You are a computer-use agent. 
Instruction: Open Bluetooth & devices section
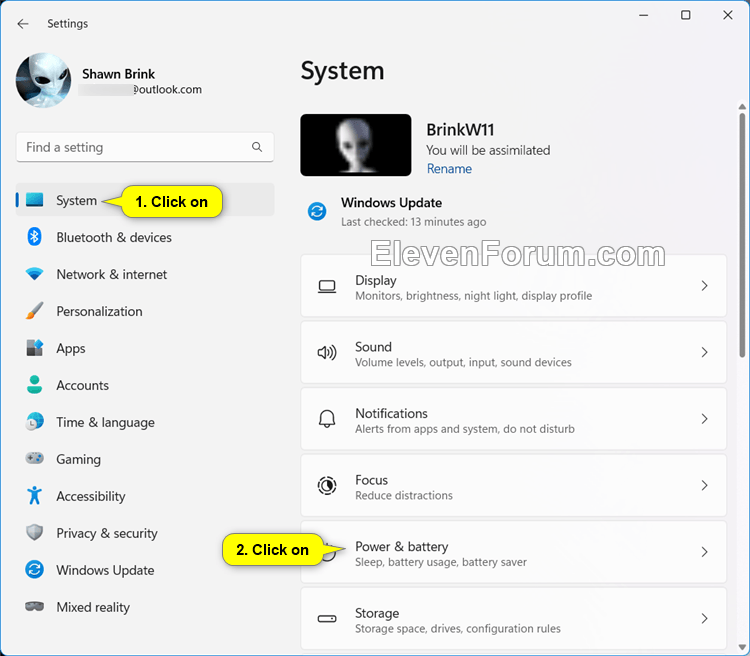145,237
